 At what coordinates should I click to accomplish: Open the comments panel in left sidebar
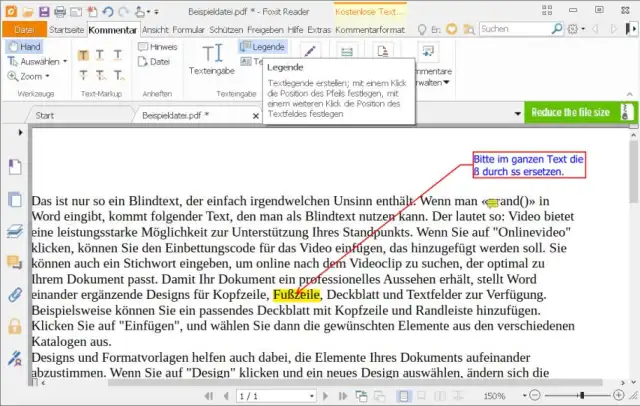(x=15, y=262)
